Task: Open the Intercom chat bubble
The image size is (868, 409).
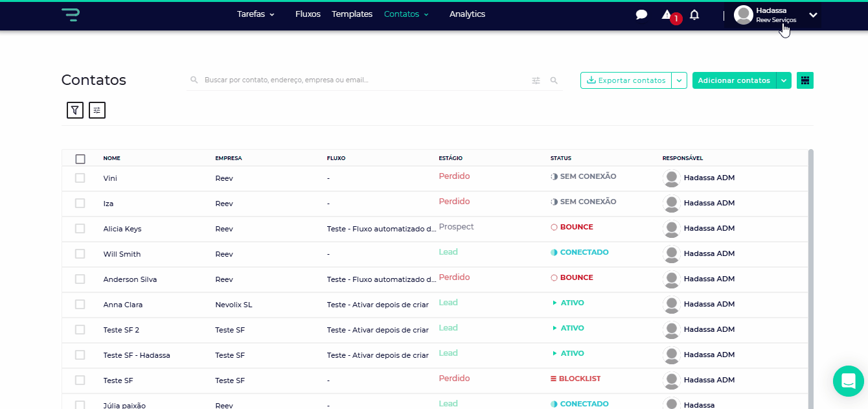Action: tap(849, 381)
